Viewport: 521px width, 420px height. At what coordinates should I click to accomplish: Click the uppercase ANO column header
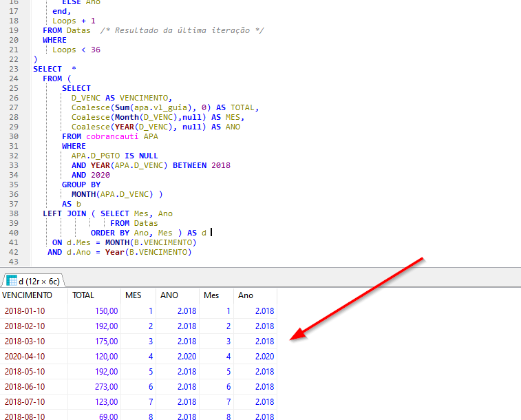click(169, 295)
